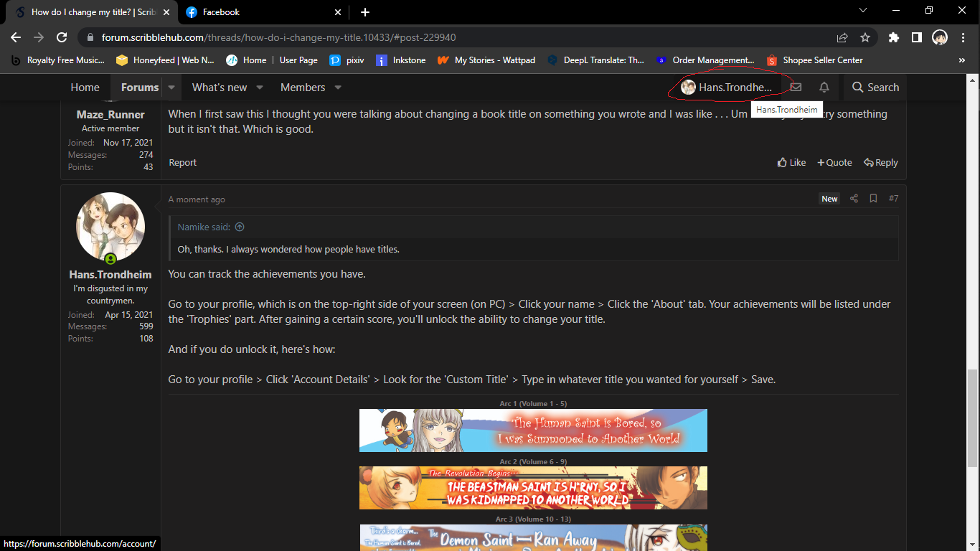Image resolution: width=980 pixels, height=551 pixels.
Task: Reply to the post
Action: click(x=880, y=162)
